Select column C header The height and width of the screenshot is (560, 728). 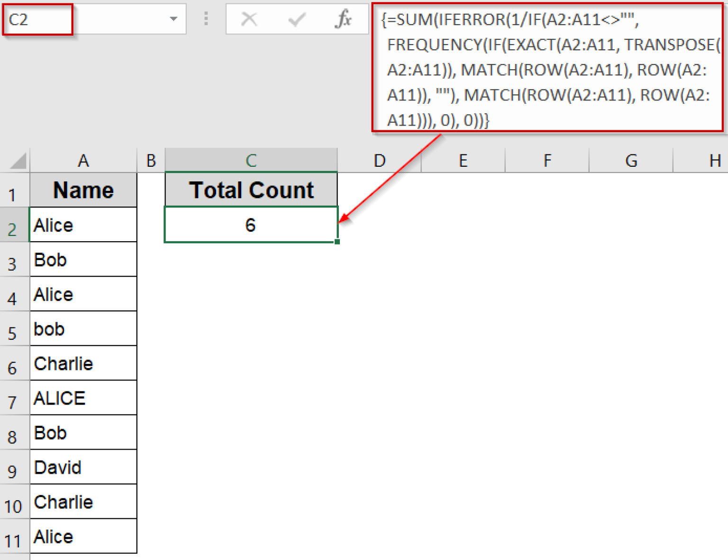pyautogui.click(x=251, y=161)
